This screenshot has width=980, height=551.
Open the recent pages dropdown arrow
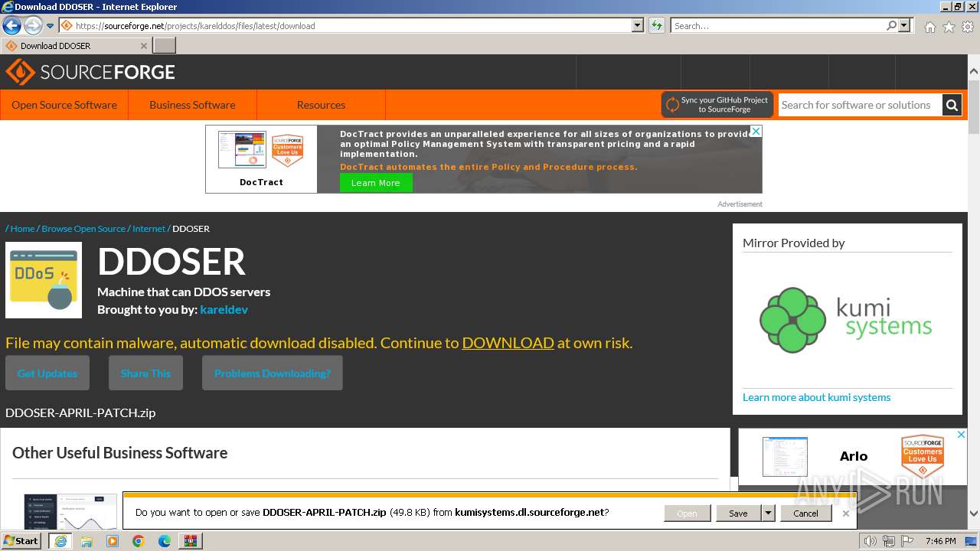(50, 25)
